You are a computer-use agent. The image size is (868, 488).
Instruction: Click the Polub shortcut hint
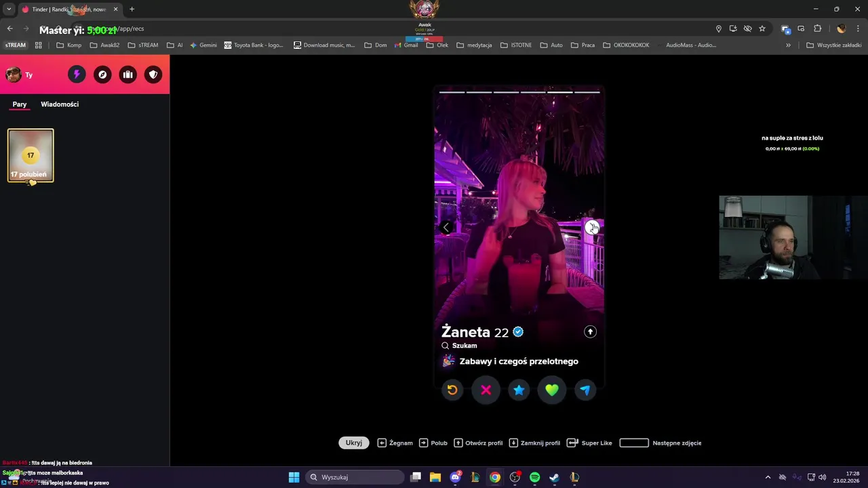tap(433, 443)
